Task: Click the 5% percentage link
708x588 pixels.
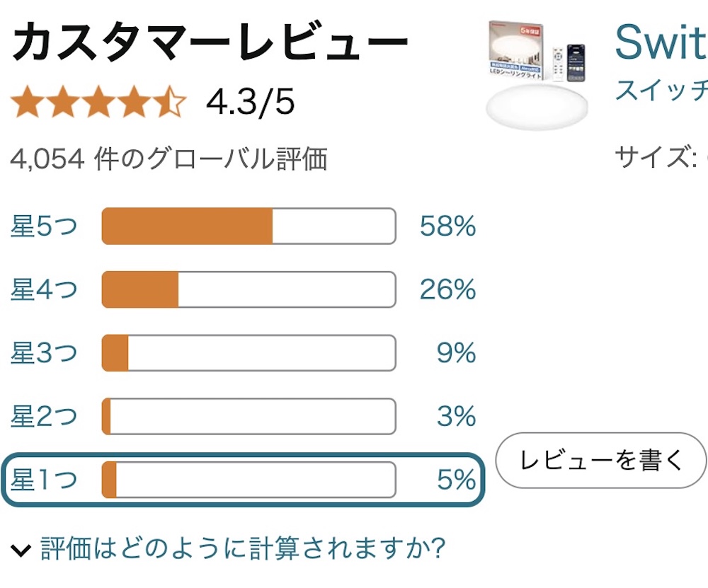Action: point(456,480)
